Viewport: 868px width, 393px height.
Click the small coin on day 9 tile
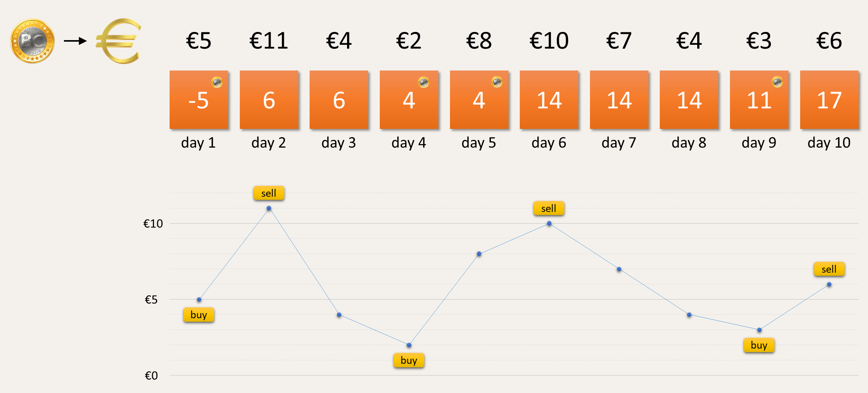(777, 82)
